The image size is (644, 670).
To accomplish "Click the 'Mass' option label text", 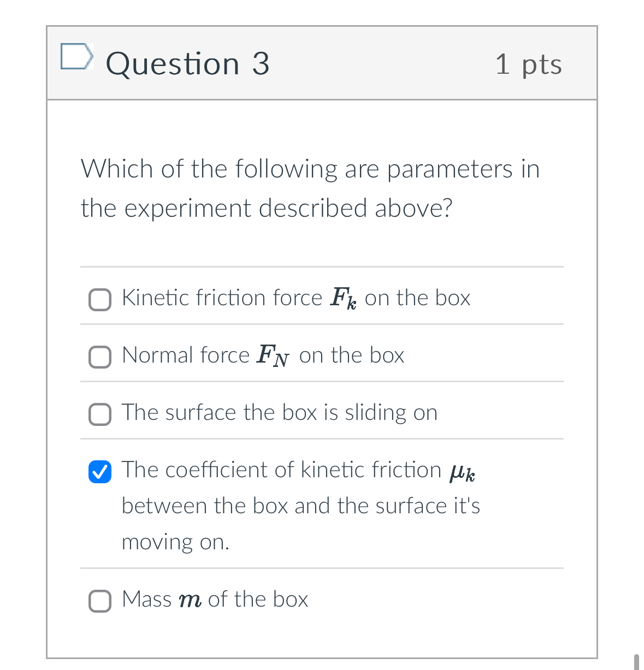I will coord(146,600).
